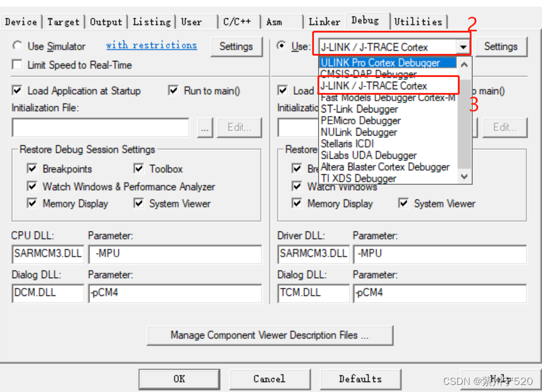542x392 pixels.
Task: Switch to the Listing tab
Action: click(x=152, y=22)
